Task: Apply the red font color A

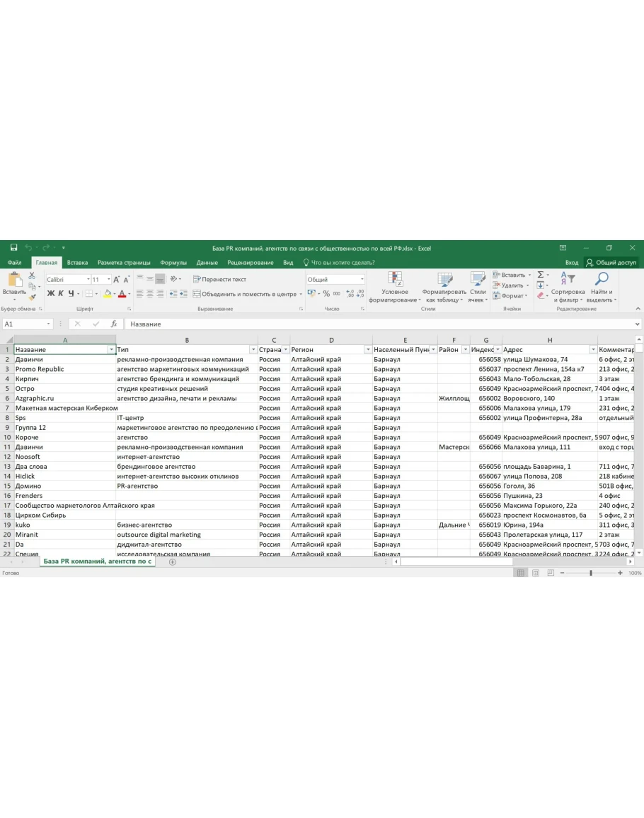Action: (x=122, y=294)
